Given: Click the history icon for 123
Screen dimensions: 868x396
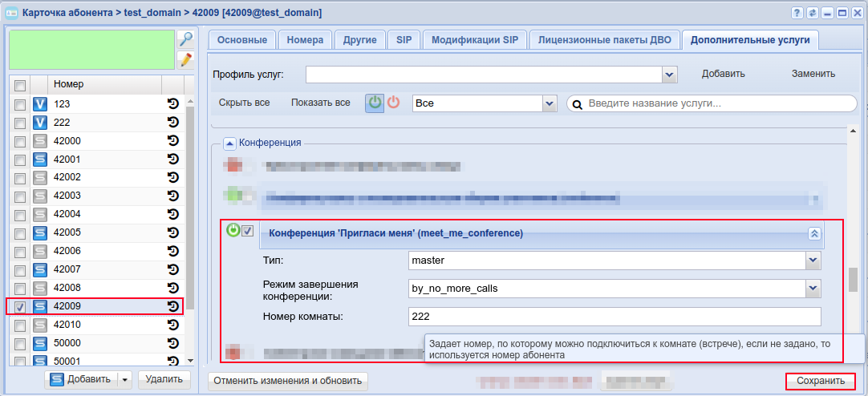Looking at the screenshot, I should (173, 103).
